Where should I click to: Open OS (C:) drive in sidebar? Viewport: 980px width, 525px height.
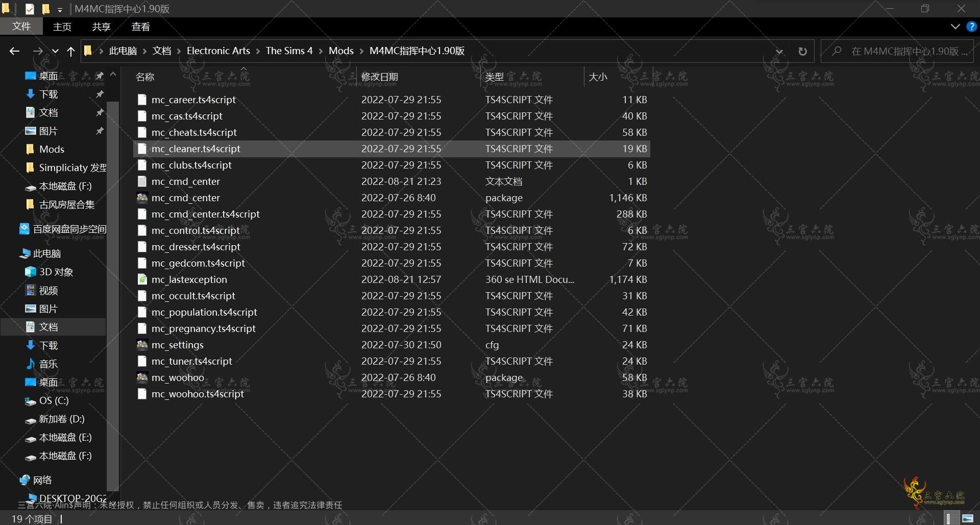54,400
